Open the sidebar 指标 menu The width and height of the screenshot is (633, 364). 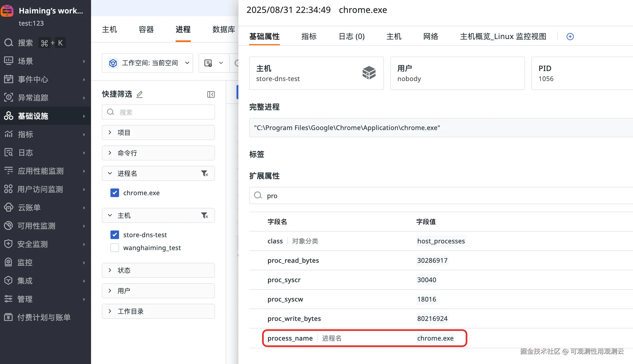[45, 134]
